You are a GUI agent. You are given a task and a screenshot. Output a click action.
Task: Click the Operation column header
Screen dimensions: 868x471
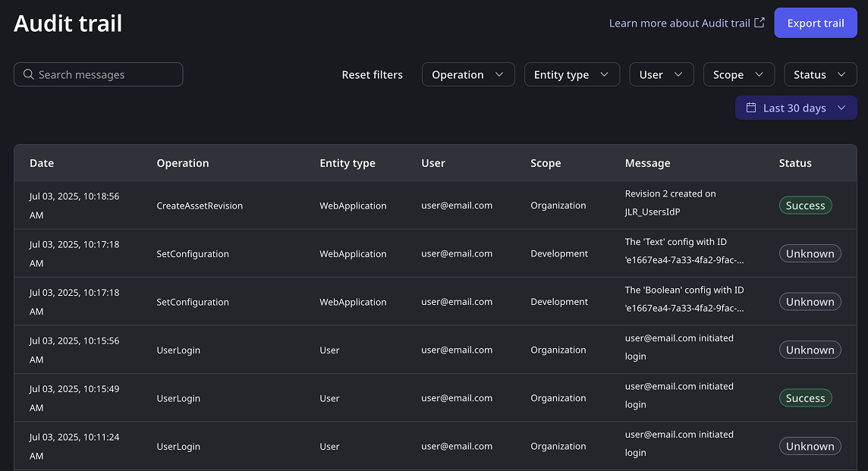tap(182, 163)
